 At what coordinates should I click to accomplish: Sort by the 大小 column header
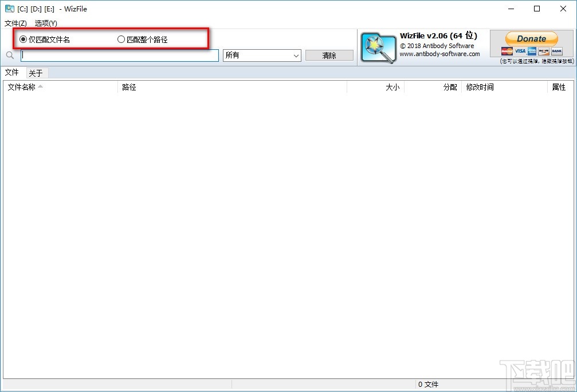[x=376, y=87]
